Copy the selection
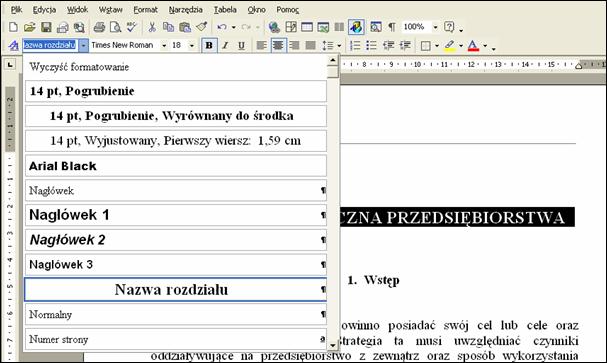Image resolution: width=607 pixels, height=363 pixels. [168, 27]
